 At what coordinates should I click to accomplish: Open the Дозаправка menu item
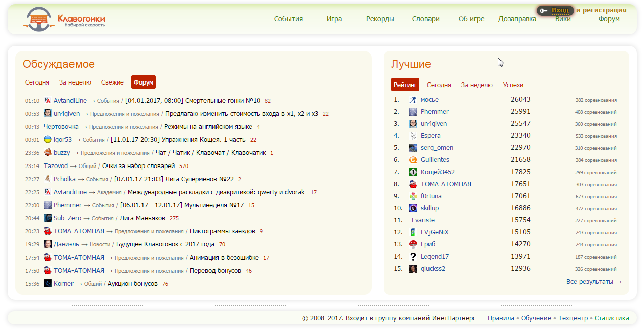coord(518,19)
